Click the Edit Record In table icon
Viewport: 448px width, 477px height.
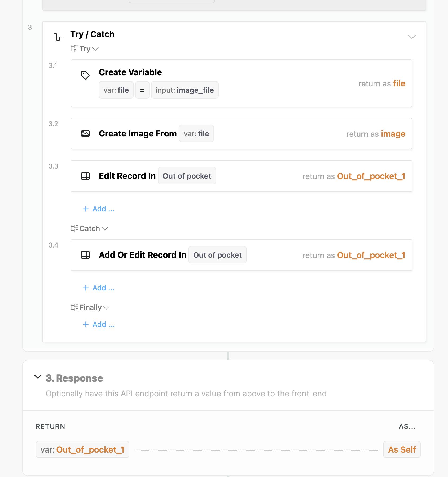[85, 176]
